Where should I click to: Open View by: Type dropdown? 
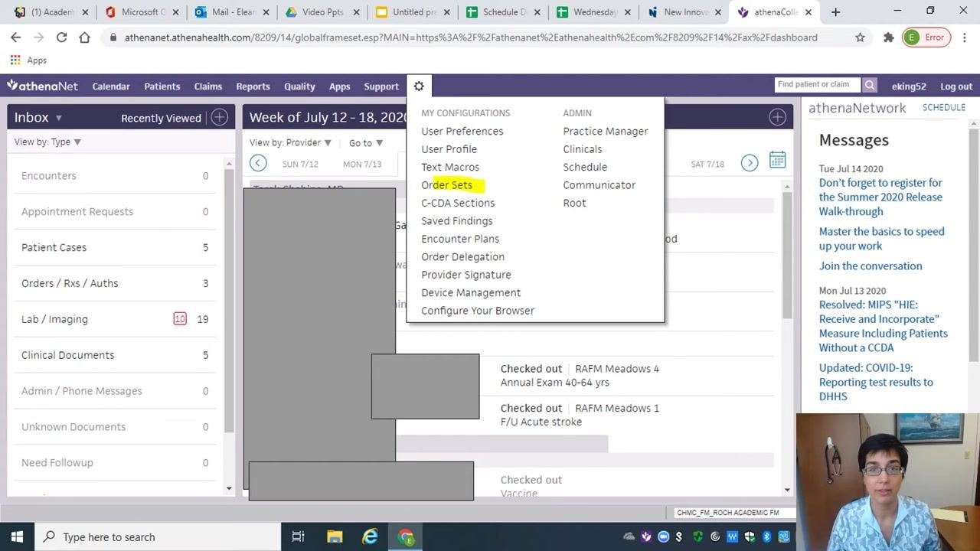47,142
